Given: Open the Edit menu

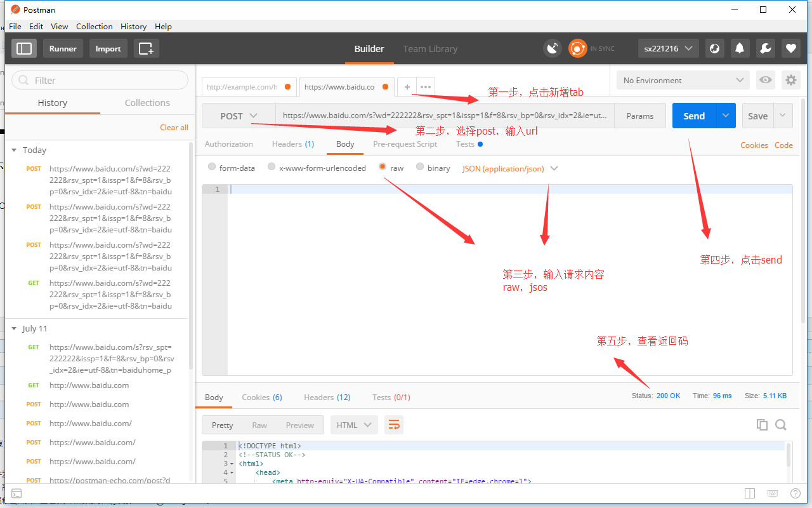Looking at the screenshot, I should 36,26.
